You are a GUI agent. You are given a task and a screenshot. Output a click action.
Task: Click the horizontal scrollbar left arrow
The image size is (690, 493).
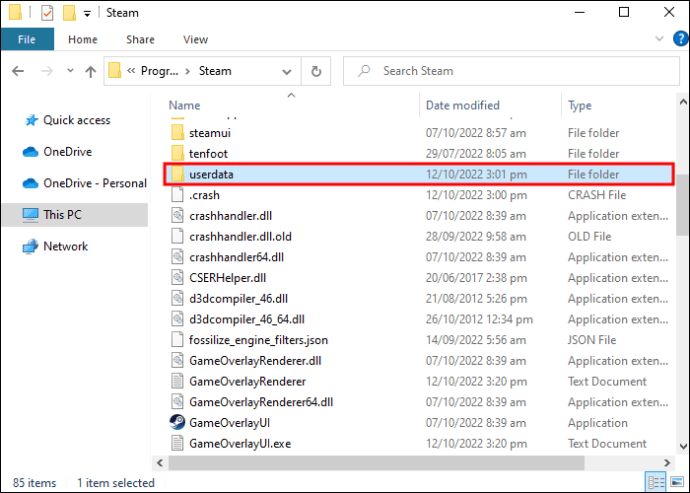[160, 463]
